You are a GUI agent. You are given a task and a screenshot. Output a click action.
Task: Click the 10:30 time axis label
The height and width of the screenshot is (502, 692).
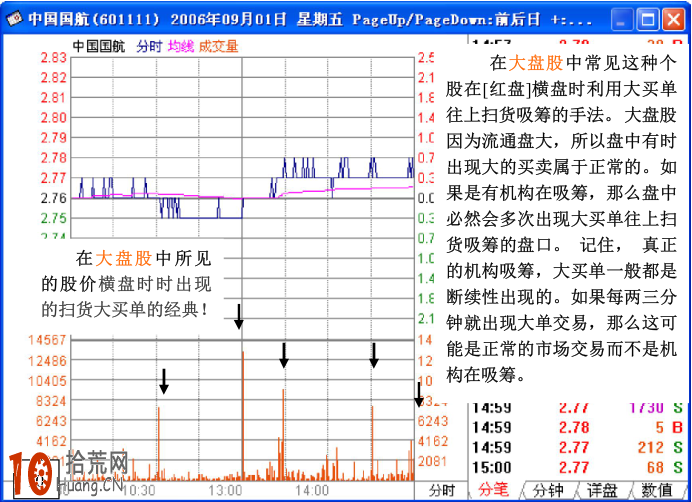139,490
